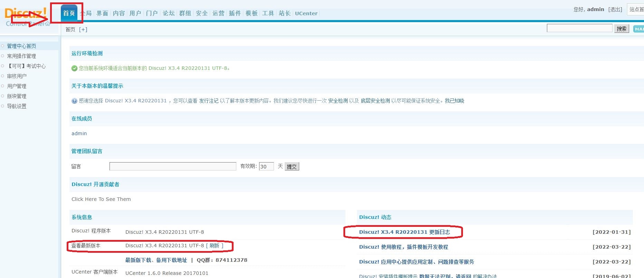
Task: Click the 刷新 refresh version link
Action: click(214, 245)
